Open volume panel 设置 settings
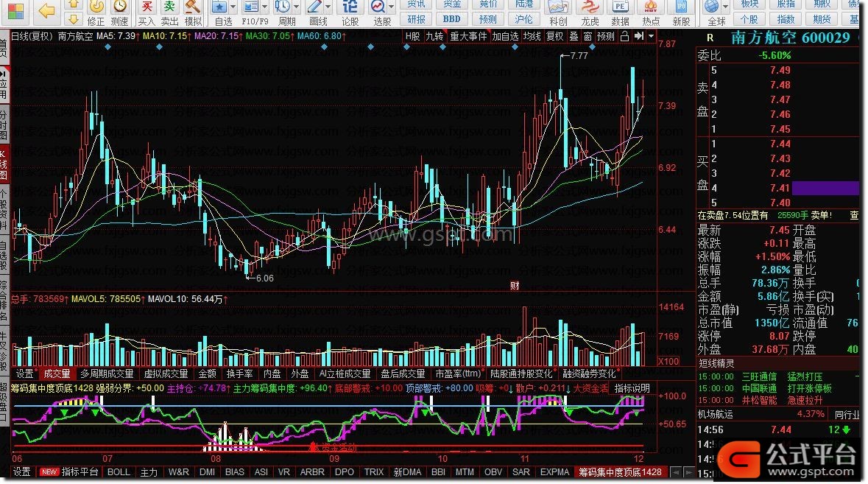The height and width of the screenshot is (484, 868). tap(25, 373)
